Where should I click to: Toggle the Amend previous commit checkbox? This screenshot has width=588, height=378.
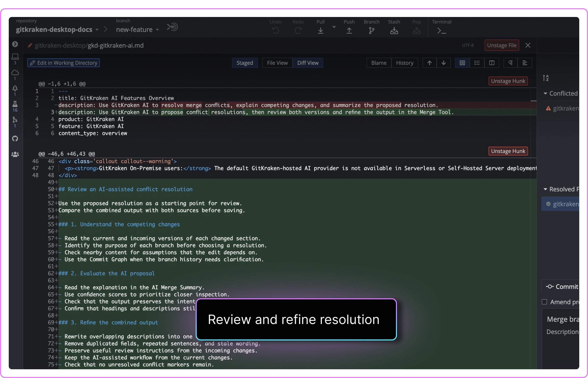click(544, 302)
